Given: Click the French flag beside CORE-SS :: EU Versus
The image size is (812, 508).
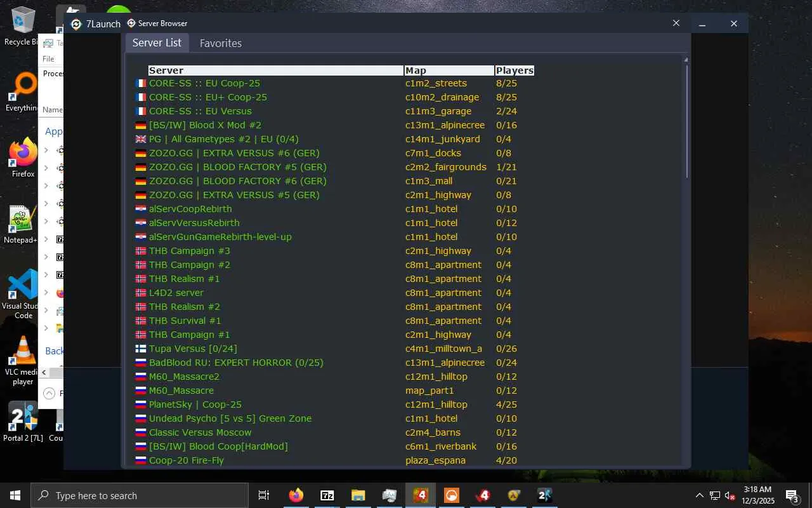Looking at the screenshot, I should coord(141,111).
